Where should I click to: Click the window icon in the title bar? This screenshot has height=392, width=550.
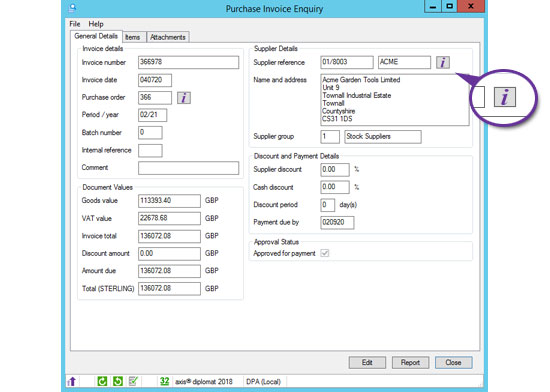[73, 8]
